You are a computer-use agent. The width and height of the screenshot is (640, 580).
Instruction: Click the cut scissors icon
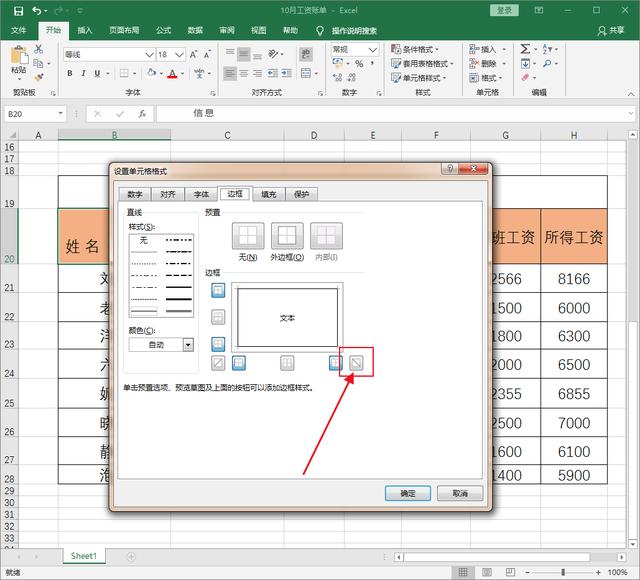click(38, 49)
